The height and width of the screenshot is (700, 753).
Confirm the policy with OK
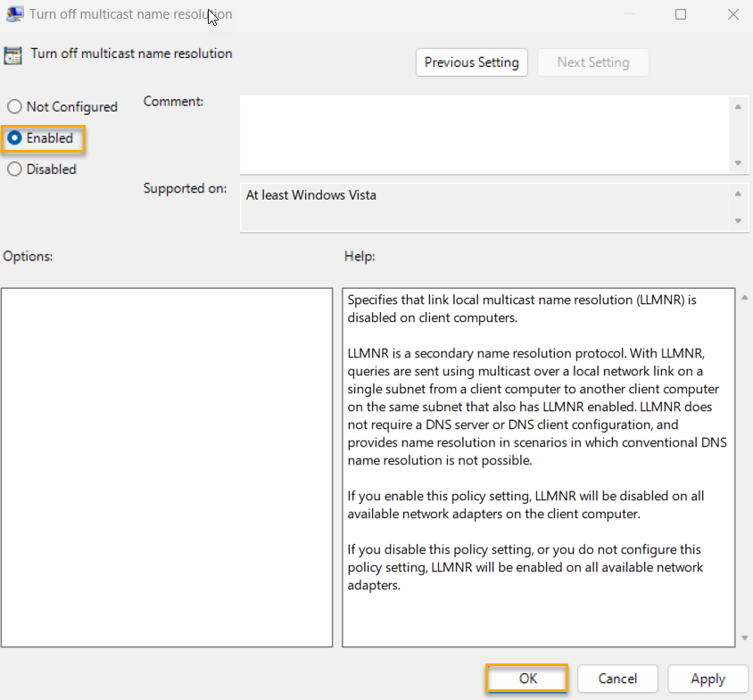525,679
